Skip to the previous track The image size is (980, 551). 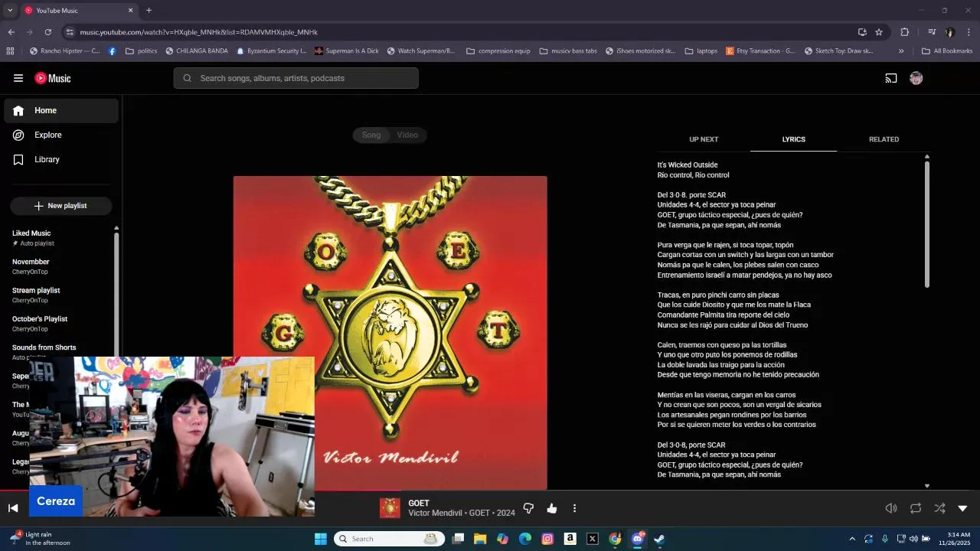13,508
